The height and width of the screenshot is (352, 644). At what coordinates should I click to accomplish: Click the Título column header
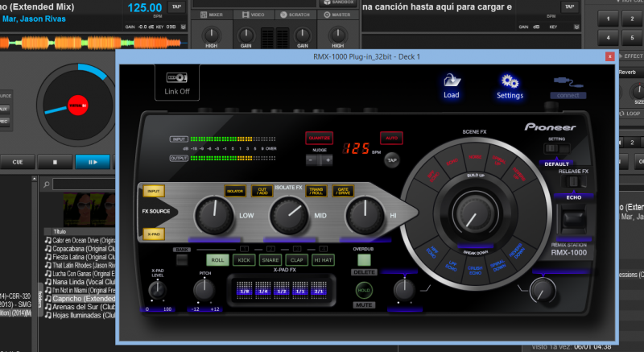60,232
